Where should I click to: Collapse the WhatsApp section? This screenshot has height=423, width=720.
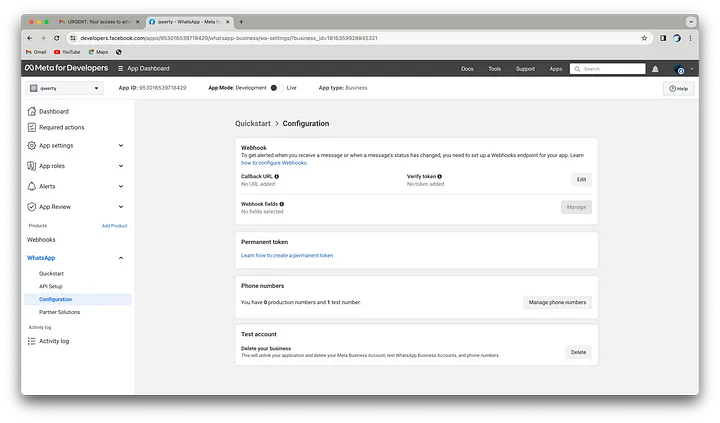(x=121, y=258)
